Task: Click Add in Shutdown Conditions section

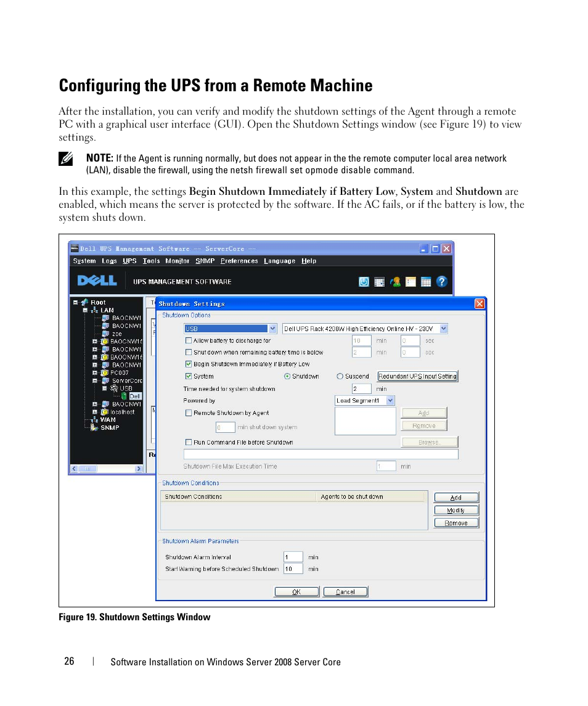Action: coord(456,497)
